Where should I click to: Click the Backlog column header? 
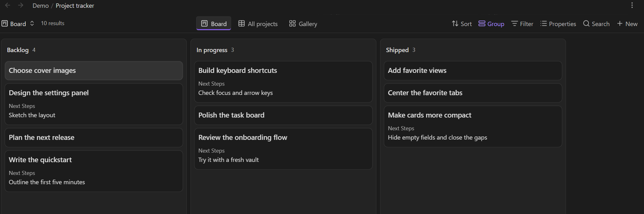18,50
